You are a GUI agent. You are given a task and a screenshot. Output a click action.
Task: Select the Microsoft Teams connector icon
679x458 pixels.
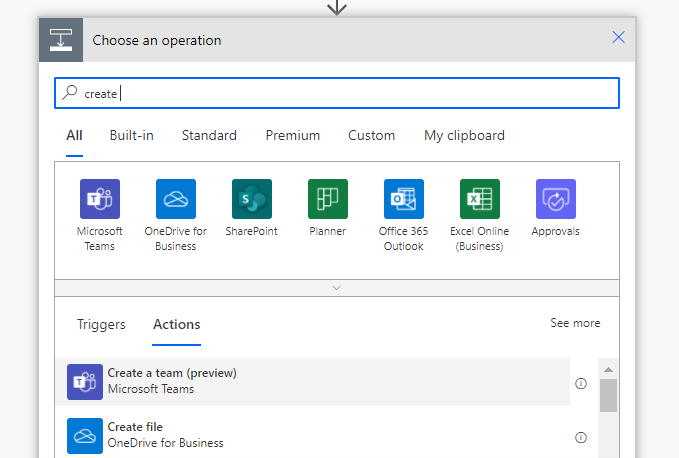tap(100, 199)
